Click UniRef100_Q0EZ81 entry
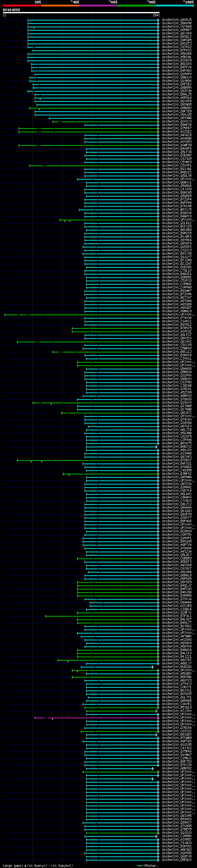This screenshot has width=197, height=868. point(177,267)
